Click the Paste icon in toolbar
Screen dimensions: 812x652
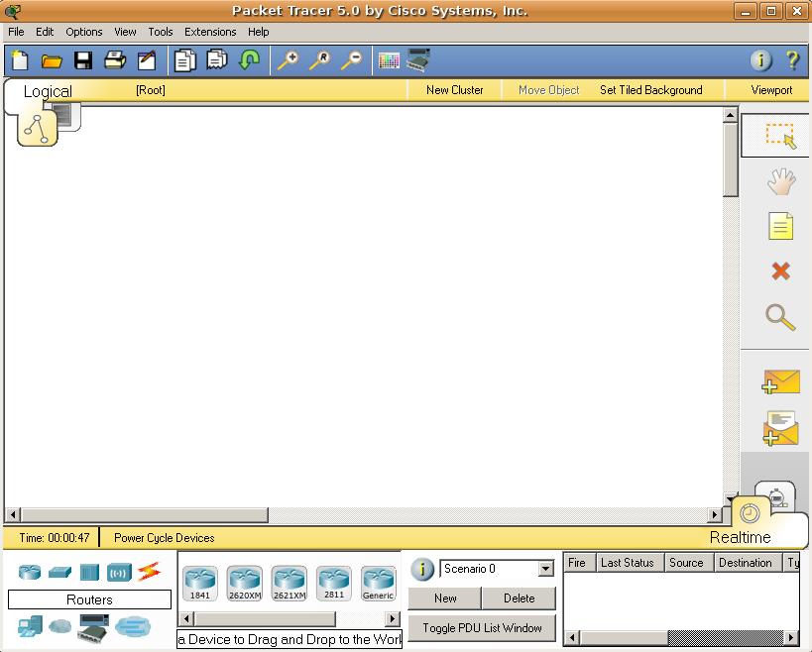pyautogui.click(x=217, y=60)
